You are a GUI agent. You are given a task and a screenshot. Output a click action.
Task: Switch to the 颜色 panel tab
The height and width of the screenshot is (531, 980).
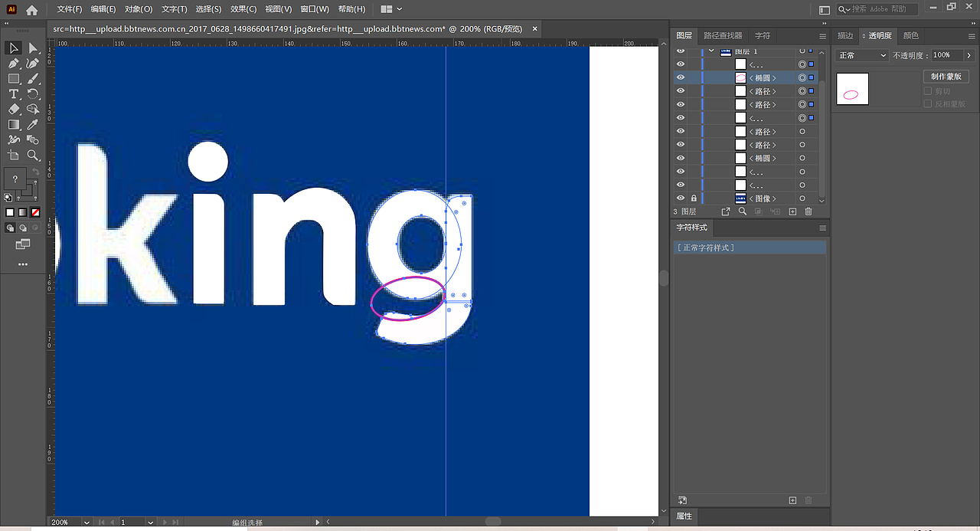click(910, 36)
